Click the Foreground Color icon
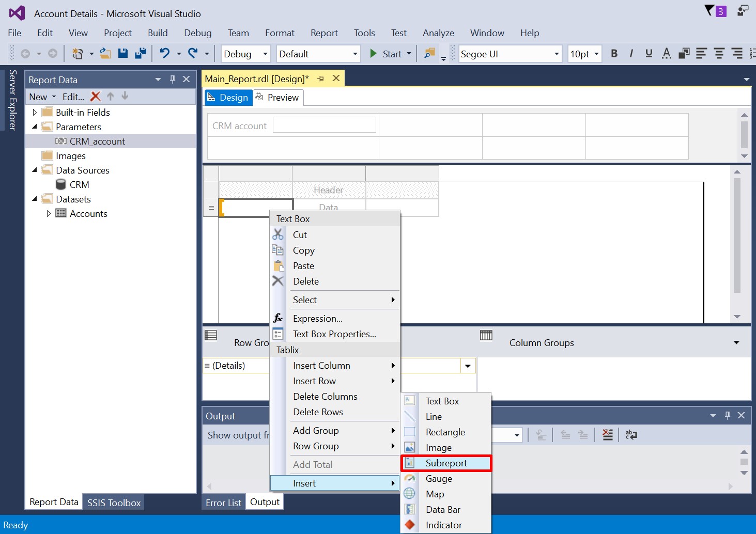756x534 pixels. [667, 53]
